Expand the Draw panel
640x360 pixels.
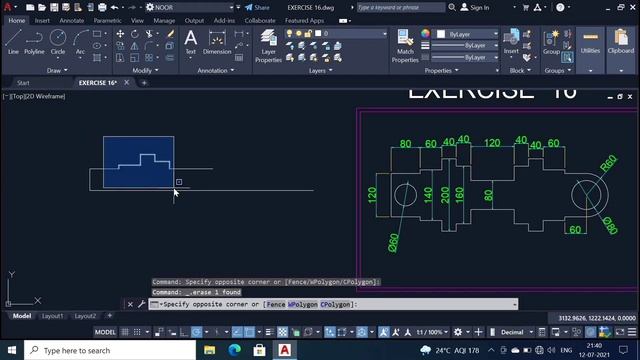[57, 71]
